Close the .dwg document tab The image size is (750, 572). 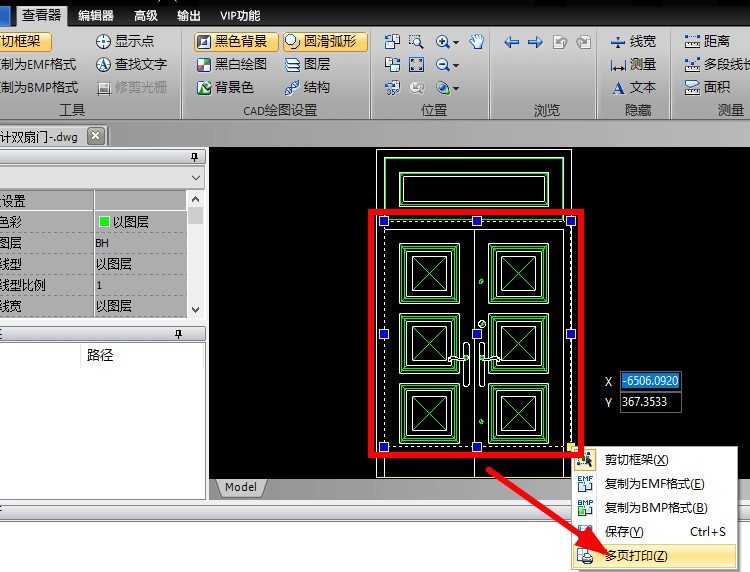click(95, 136)
